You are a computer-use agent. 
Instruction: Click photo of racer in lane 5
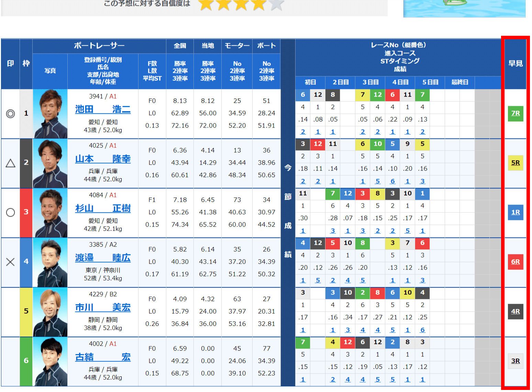tap(50, 312)
